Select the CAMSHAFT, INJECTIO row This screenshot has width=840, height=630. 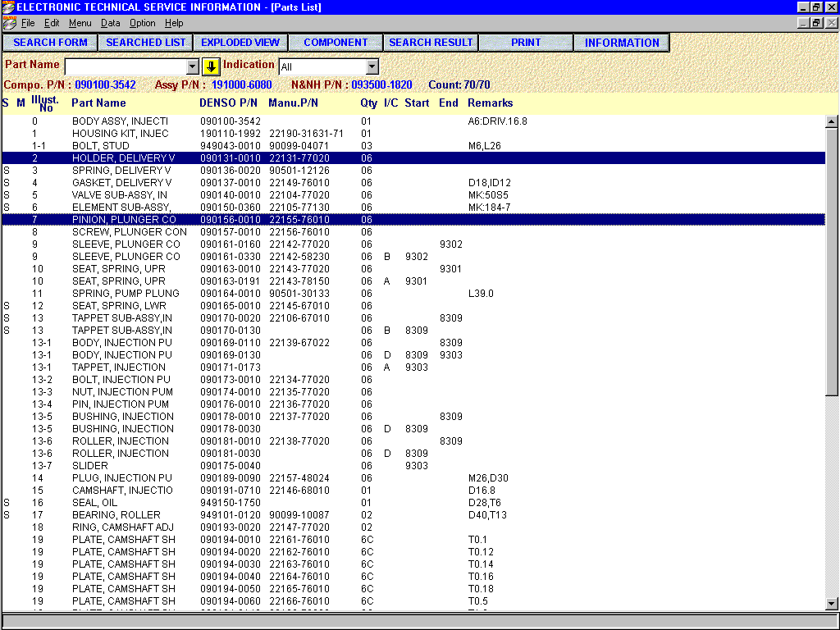pos(413,491)
